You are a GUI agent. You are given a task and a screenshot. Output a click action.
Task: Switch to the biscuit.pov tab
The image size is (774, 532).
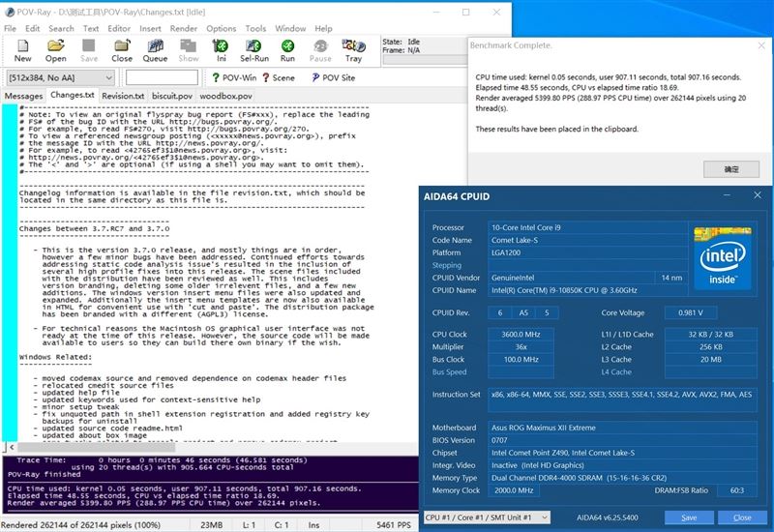point(172,96)
